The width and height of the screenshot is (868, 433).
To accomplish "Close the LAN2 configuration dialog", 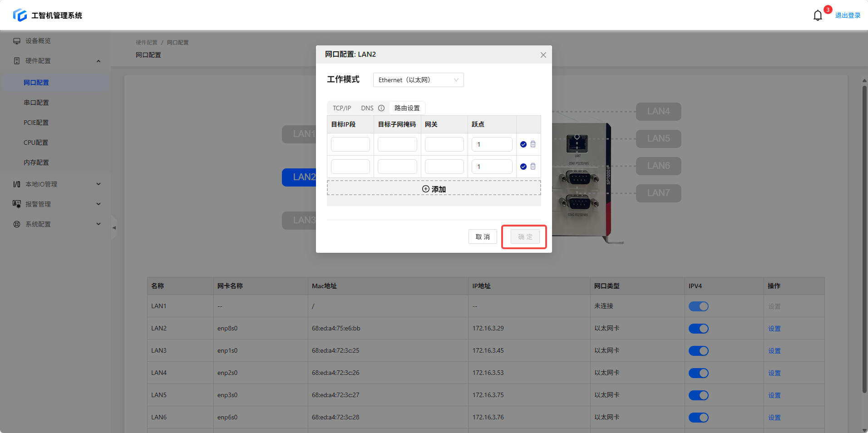I will tap(543, 55).
